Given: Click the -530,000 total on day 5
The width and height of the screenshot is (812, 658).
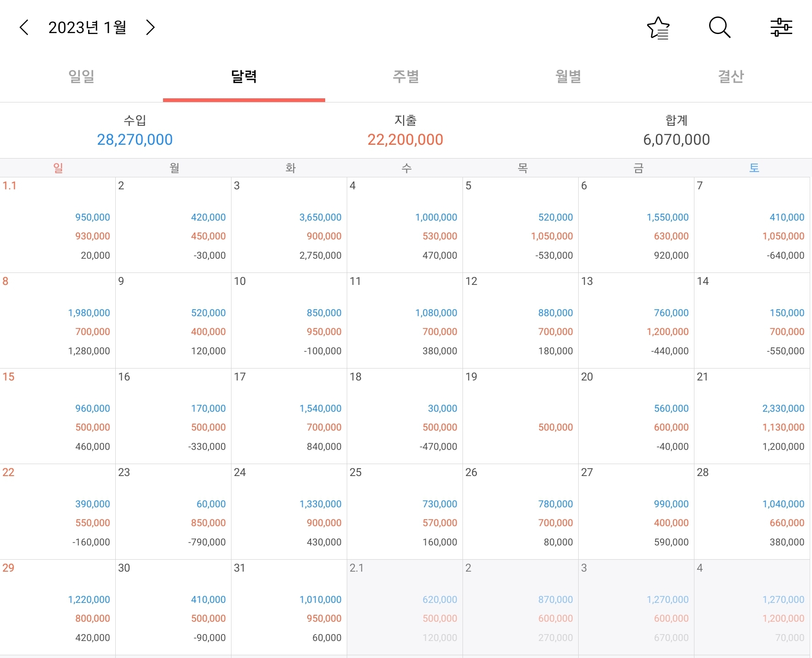Looking at the screenshot, I should [554, 255].
